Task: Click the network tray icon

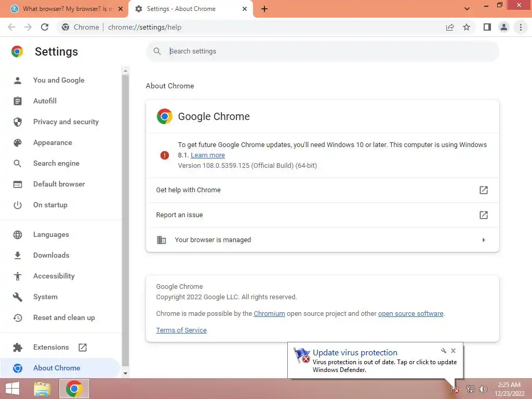Action: point(470,389)
